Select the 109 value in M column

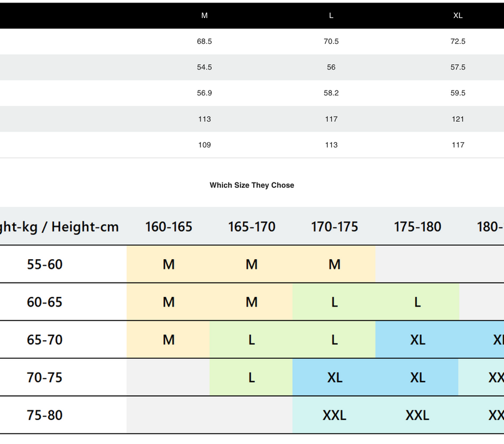[x=205, y=145]
